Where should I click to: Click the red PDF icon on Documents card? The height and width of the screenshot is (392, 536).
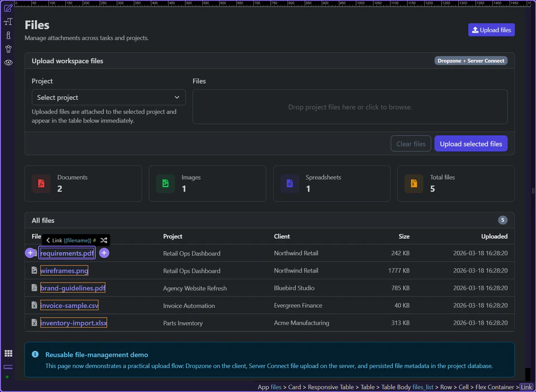(41, 183)
